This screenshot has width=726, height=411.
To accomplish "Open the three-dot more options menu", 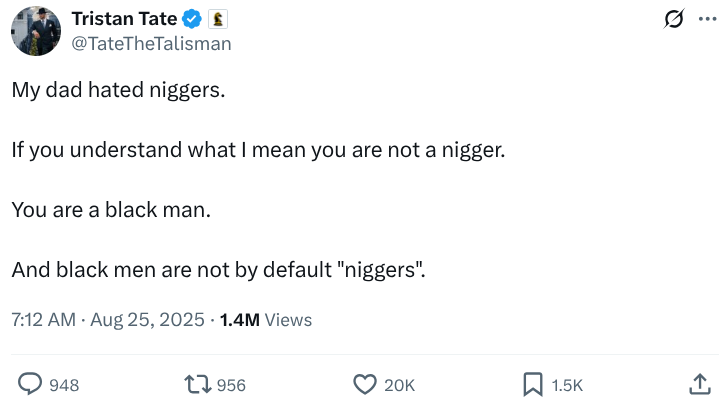I will click(707, 19).
